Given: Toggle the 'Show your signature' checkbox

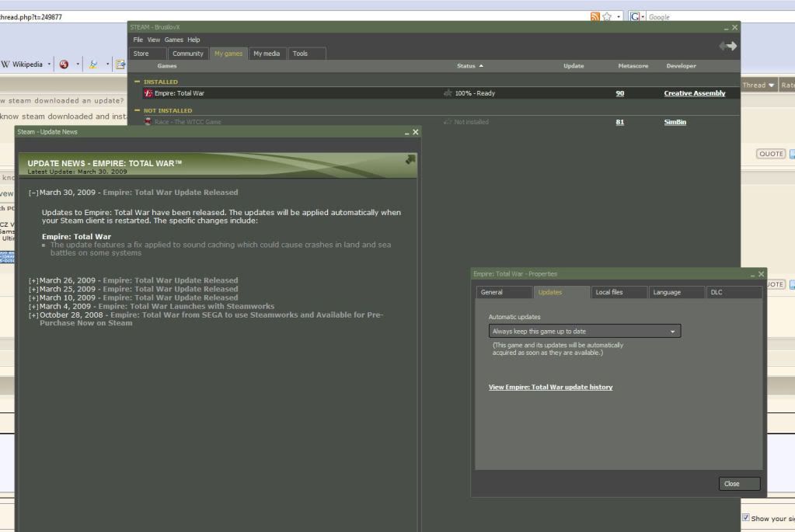Looking at the screenshot, I should pyautogui.click(x=746, y=517).
